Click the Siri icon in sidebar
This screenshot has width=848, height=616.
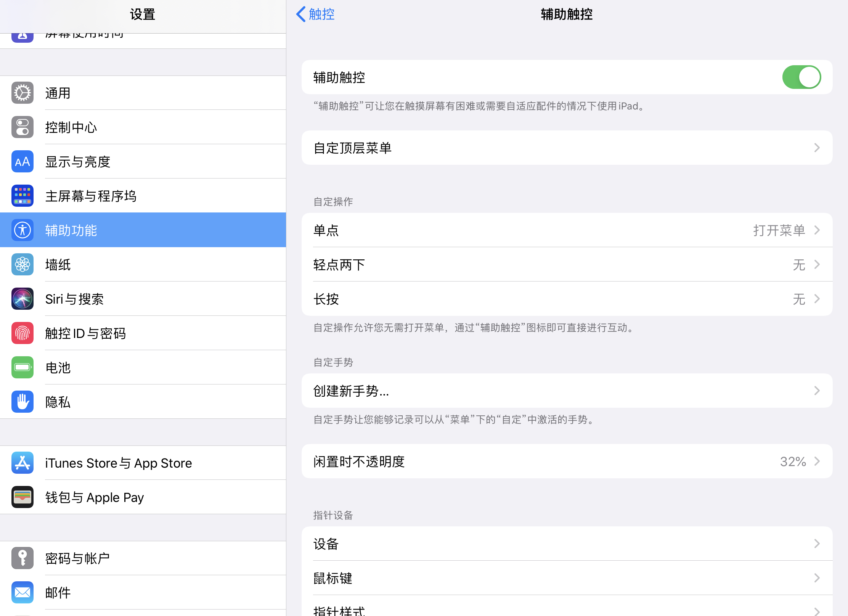(x=22, y=299)
